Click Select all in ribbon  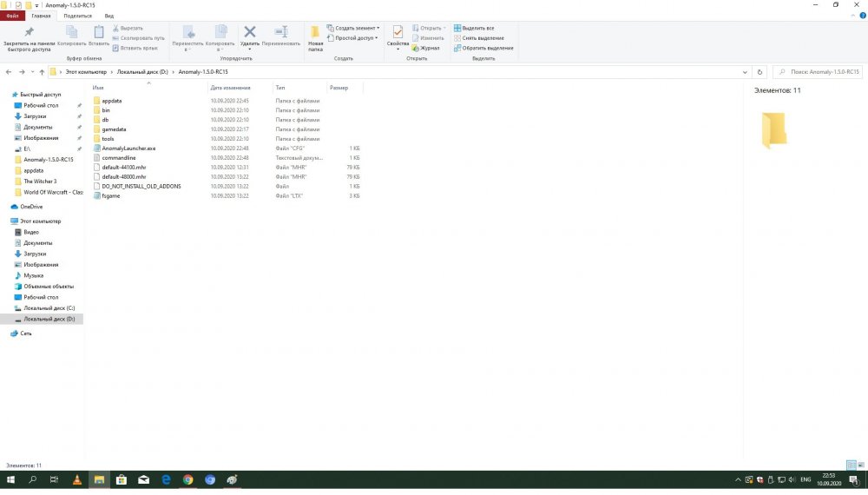coord(477,28)
